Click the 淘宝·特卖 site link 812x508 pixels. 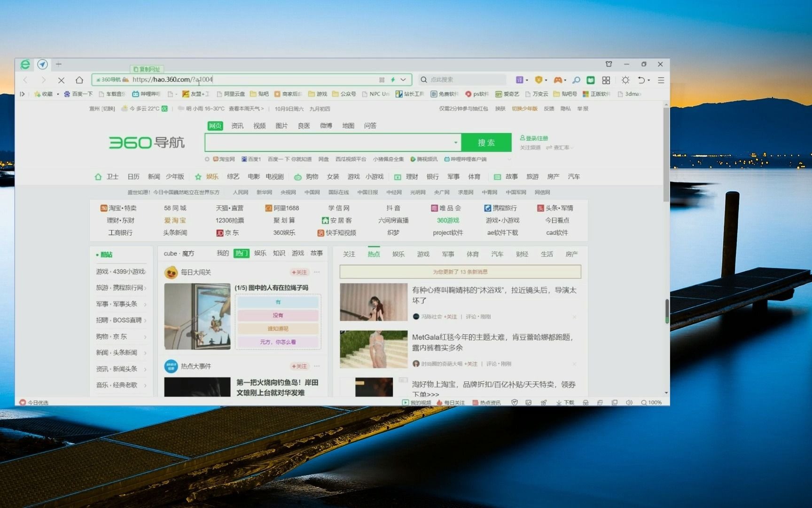click(x=118, y=208)
